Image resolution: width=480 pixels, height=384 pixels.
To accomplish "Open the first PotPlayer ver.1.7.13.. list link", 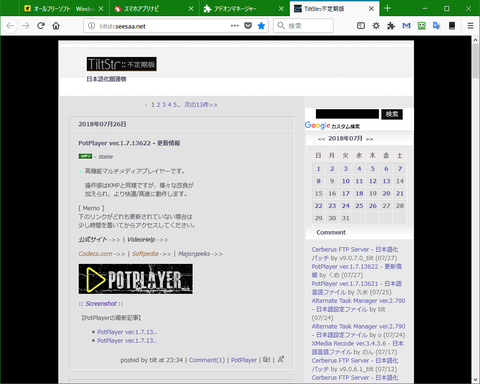I will 127,332.
